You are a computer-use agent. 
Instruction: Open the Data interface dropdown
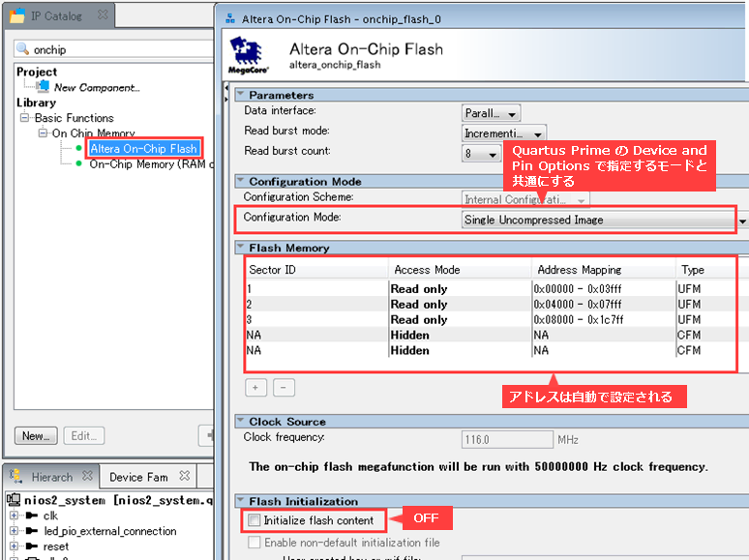pos(491,113)
